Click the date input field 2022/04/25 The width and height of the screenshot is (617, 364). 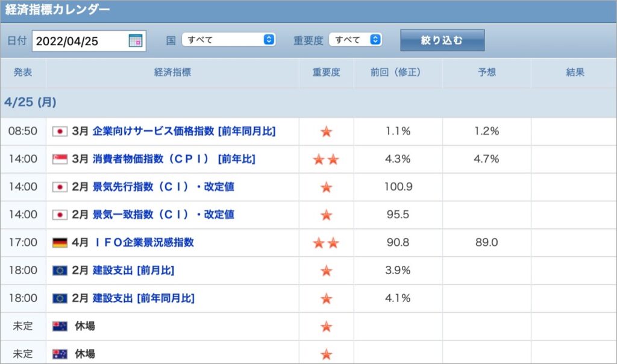tap(89, 41)
